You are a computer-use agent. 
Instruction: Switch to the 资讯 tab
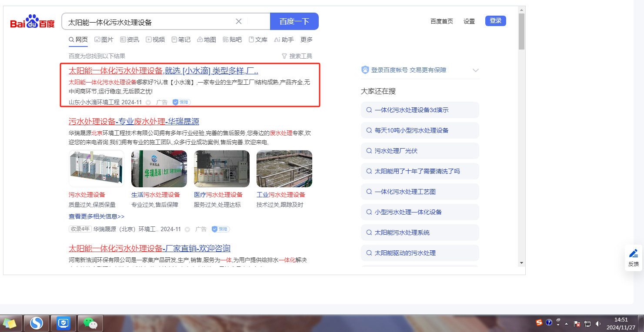tap(130, 40)
